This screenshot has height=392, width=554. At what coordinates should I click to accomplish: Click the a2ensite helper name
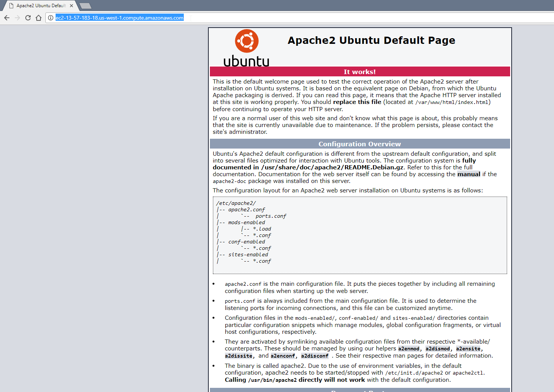468,349
